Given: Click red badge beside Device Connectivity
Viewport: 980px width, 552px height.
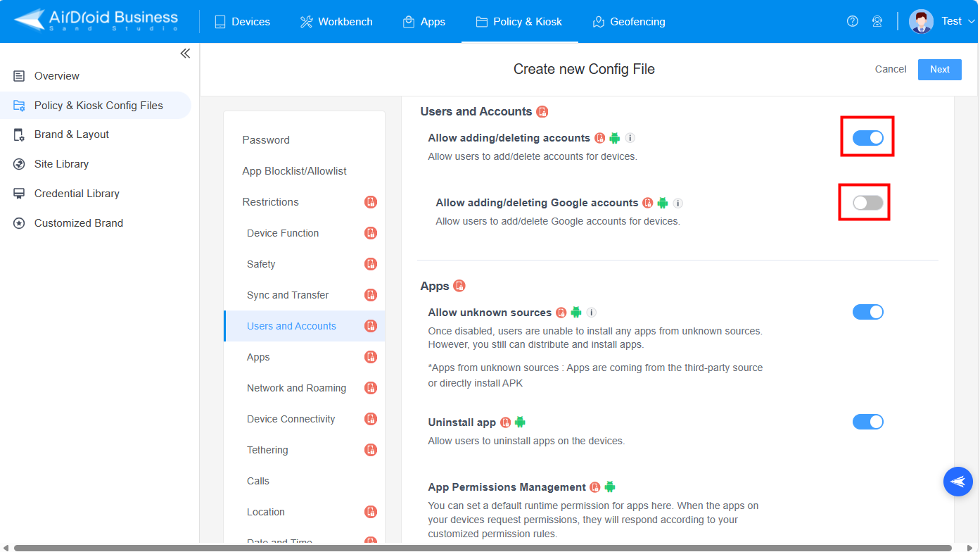Looking at the screenshot, I should [371, 419].
